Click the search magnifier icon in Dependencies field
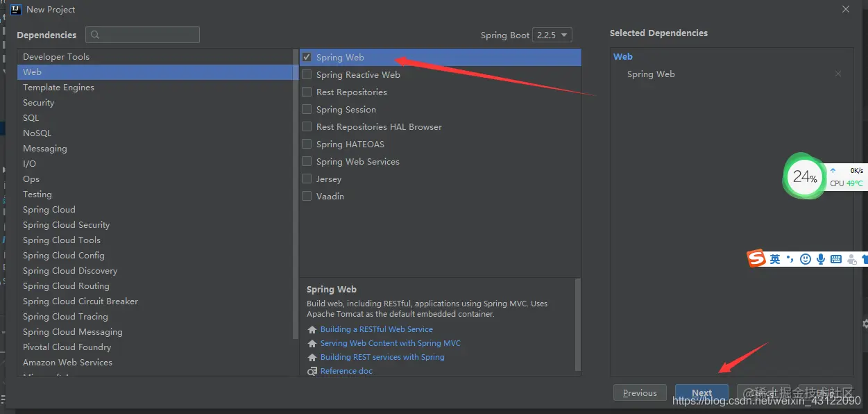This screenshot has height=414, width=868. [95, 35]
